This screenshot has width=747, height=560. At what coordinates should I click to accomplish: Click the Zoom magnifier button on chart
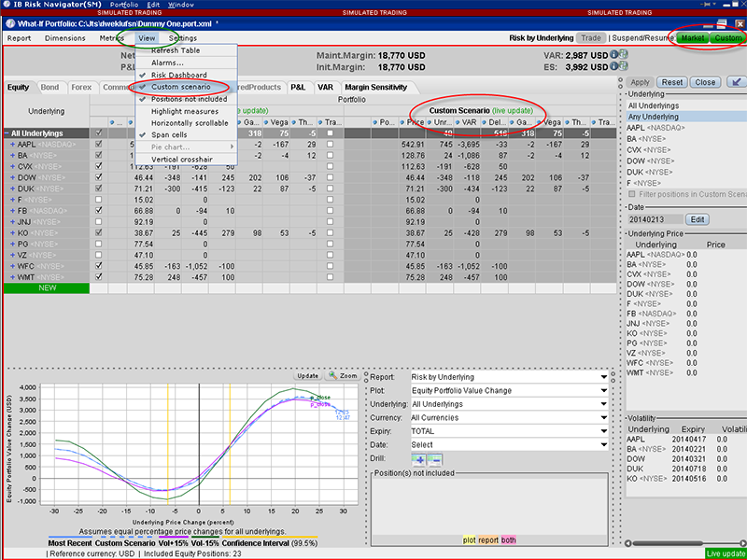[342, 375]
